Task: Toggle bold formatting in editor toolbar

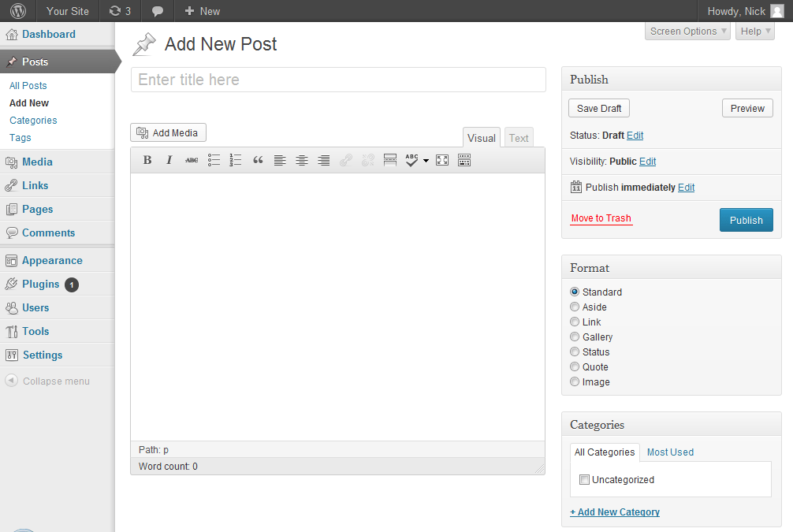Action: pos(147,160)
